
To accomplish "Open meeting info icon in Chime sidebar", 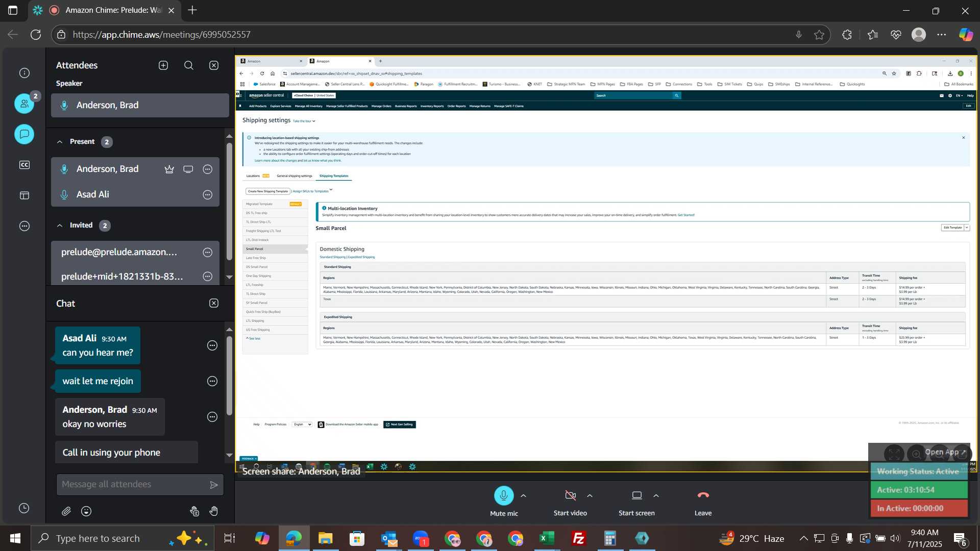I will [24, 73].
